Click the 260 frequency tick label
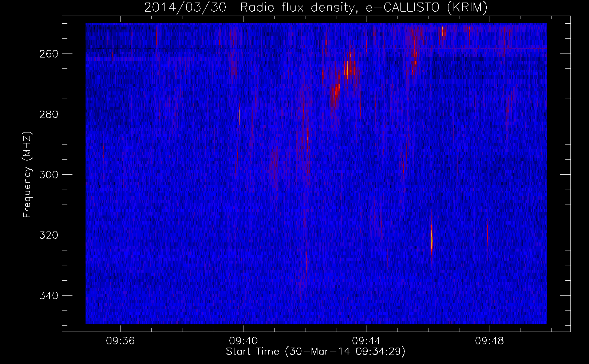 point(48,54)
